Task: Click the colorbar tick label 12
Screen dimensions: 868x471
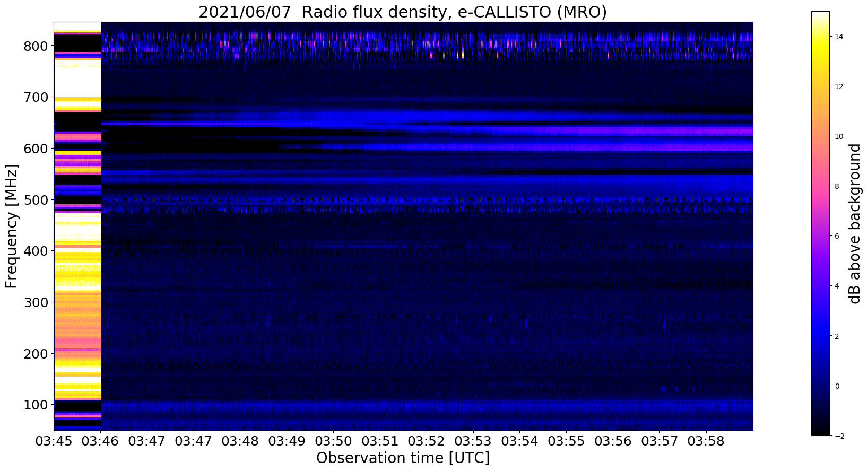Action: (839, 86)
